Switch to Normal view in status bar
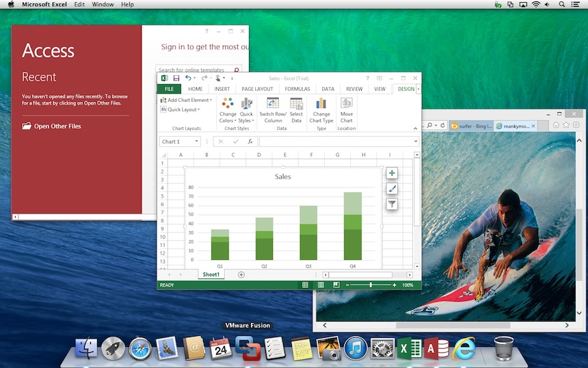588x368 pixels. coord(305,285)
